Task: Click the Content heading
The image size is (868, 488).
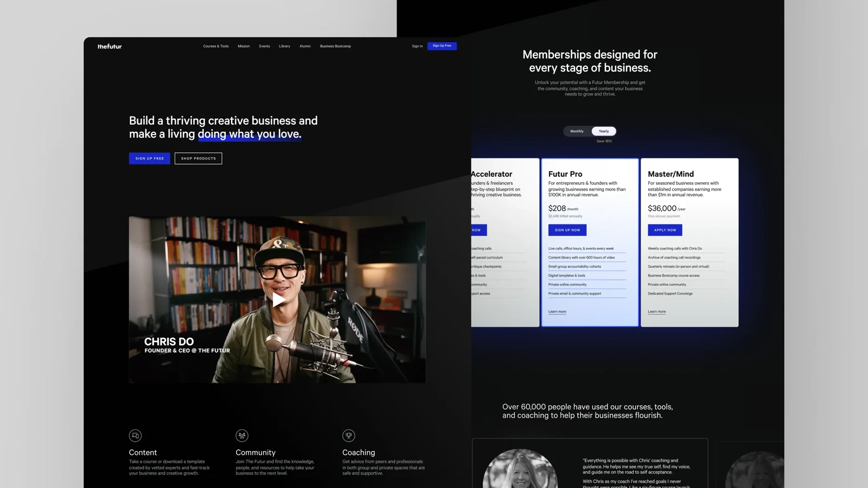Action: [143, 452]
